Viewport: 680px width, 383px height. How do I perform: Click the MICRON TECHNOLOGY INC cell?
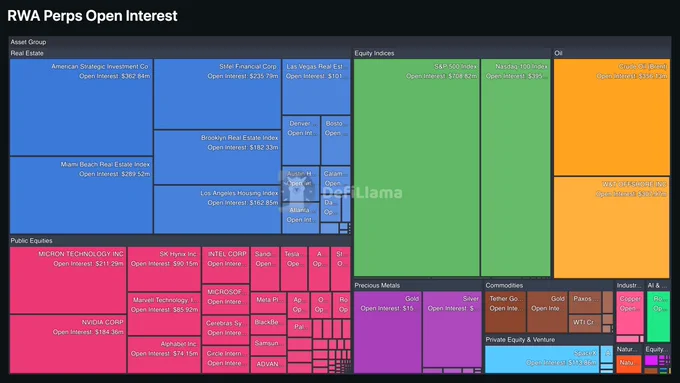tap(68, 280)
